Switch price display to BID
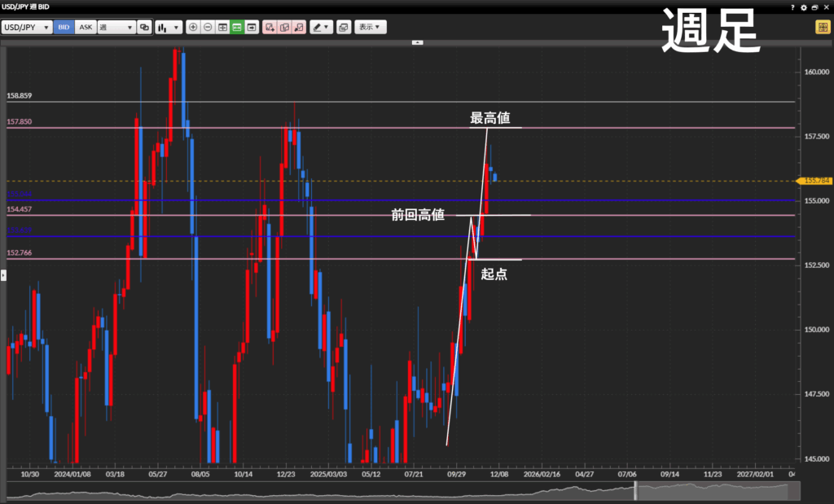Image resolution: width=834 pixels, height=504 pixels. [x=64, y=27]
